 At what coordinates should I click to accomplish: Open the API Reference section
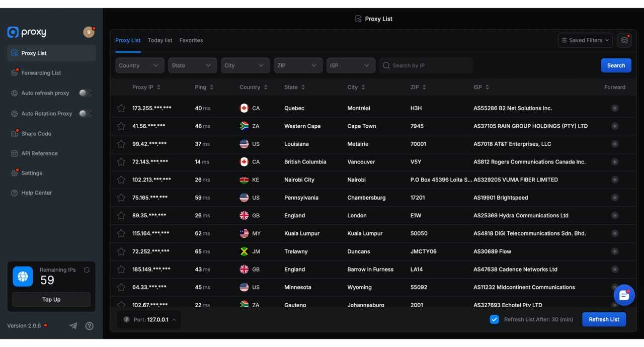15,153
